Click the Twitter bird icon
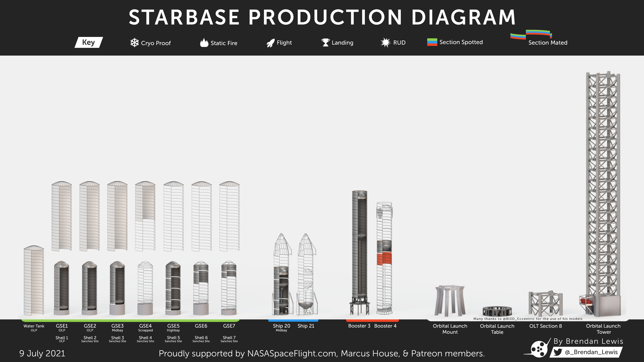Viewport: 644px width, 362px height. pyautogui.click(x=558, y=352)
